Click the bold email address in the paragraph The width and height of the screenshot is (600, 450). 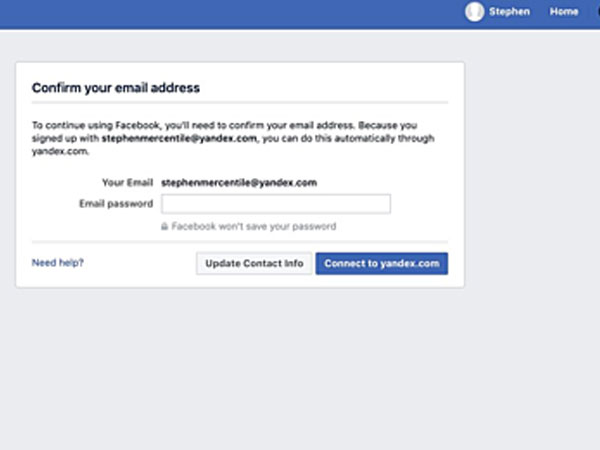tap(180, 139)
